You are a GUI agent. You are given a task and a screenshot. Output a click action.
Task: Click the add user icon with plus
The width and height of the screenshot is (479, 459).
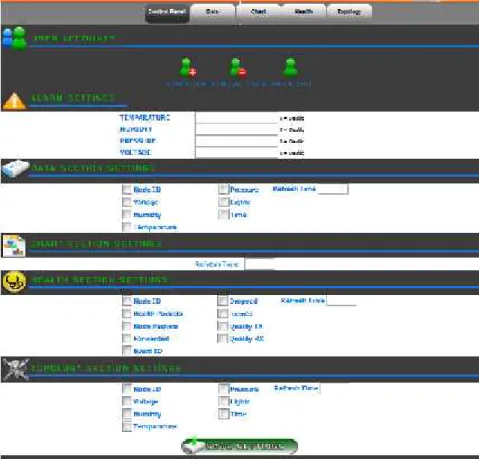188,68
